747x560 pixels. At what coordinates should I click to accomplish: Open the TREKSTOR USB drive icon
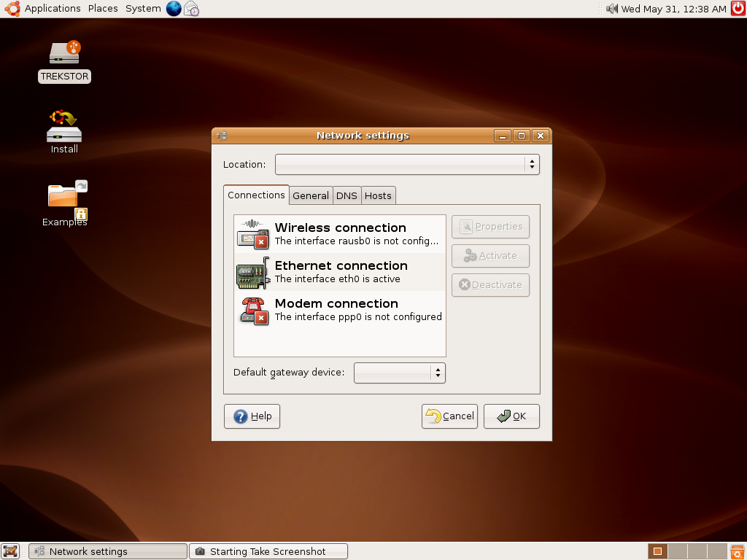(x=65, y=52)
